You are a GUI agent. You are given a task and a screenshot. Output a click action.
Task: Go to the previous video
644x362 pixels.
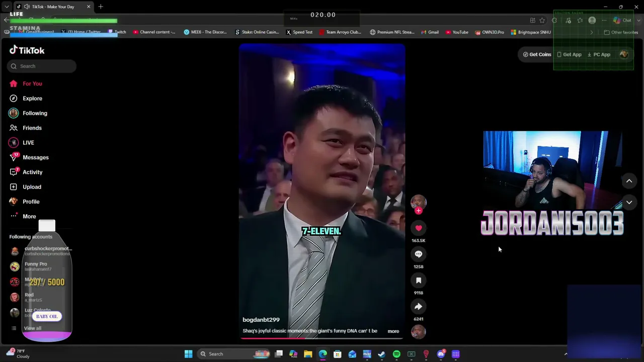(629, 181)
